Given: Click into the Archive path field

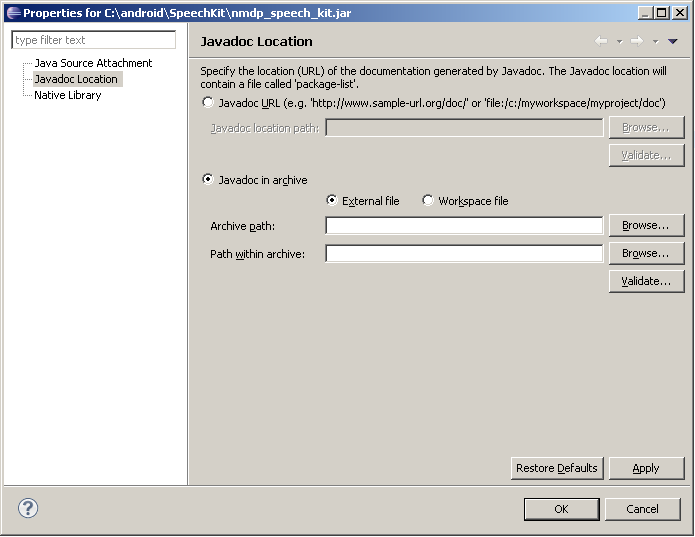Looking at the screenshot, I should coord(464,226).
